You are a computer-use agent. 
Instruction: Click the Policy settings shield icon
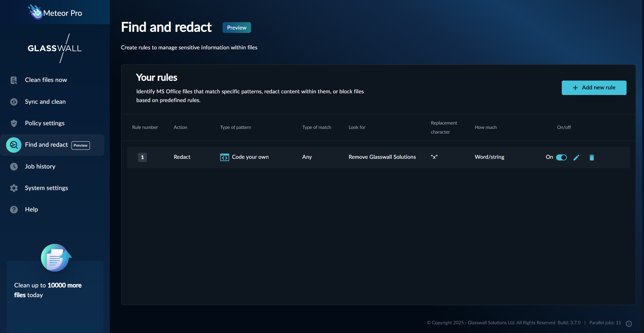coord(14,123)
